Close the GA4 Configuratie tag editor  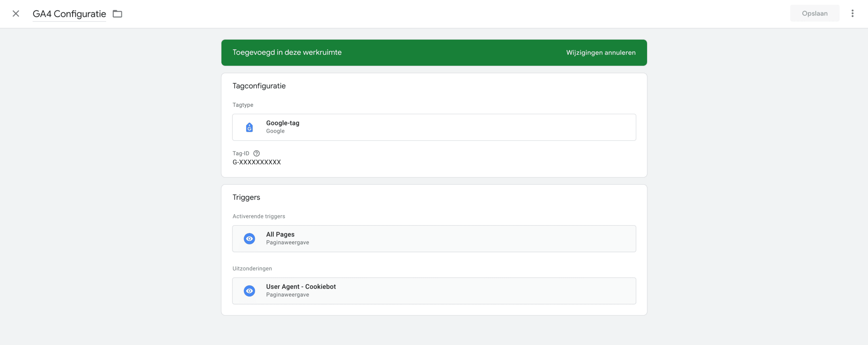[16, 14]
